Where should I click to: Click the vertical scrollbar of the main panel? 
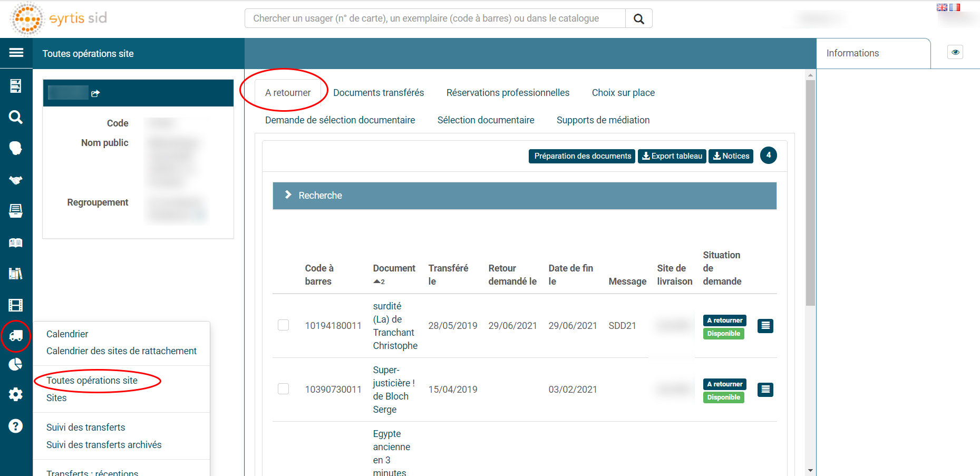click(810, 192)
